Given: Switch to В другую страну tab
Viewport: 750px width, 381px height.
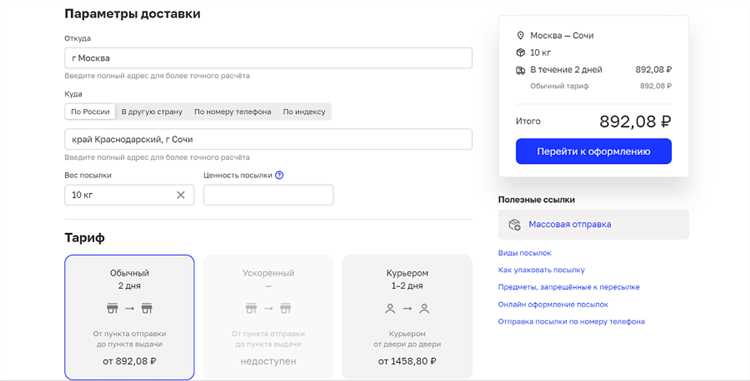Looking at the screenshot, I should pos(152,112).
